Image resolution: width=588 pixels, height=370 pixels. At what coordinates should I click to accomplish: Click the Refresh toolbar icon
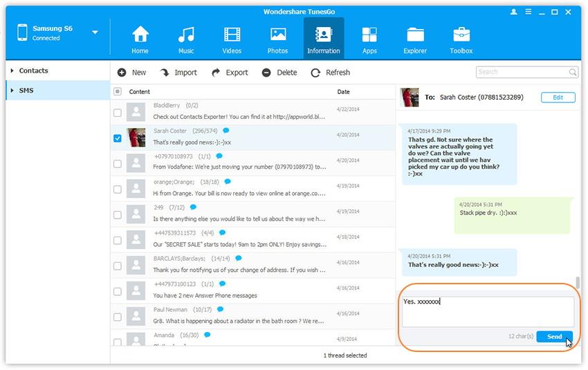pyautogui.click(x=315, y=73)
